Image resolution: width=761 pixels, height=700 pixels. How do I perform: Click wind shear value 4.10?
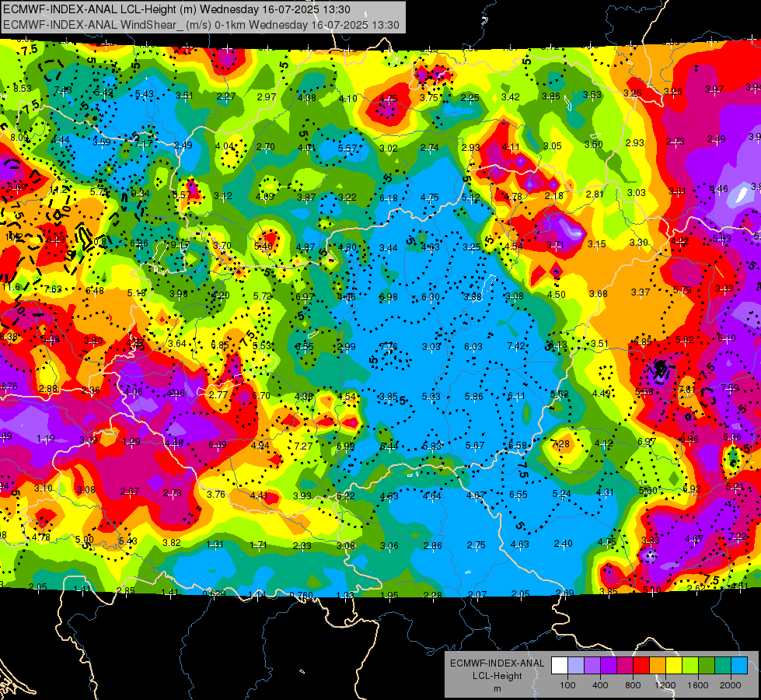click(x=348, y=99)
